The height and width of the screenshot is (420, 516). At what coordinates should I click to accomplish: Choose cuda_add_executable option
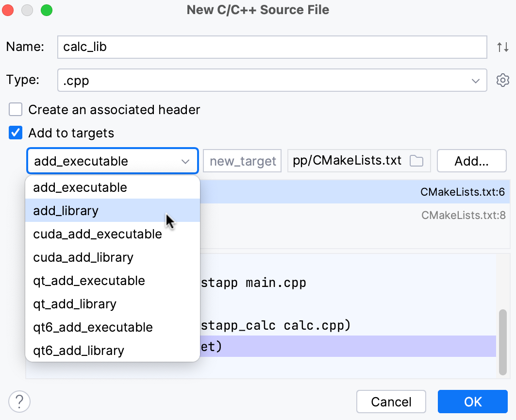coord(98,234)
